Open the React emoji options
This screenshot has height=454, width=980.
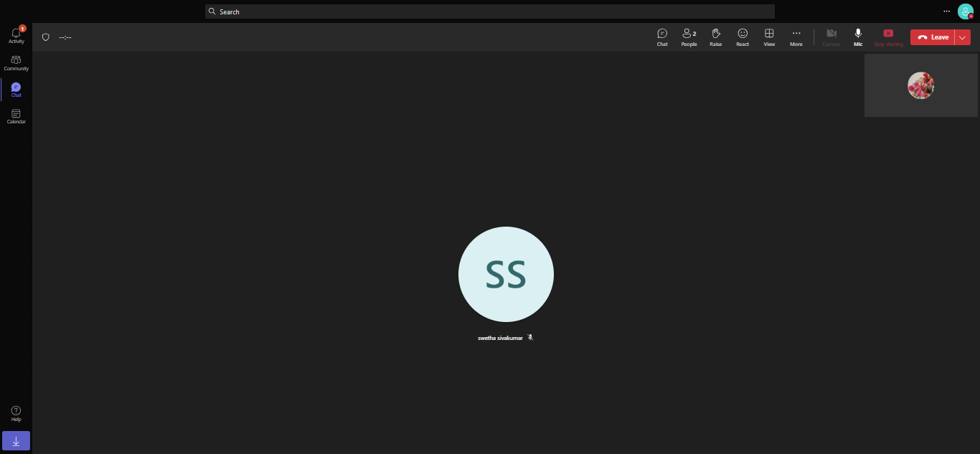pyautogui.click(x=743, y=37)
